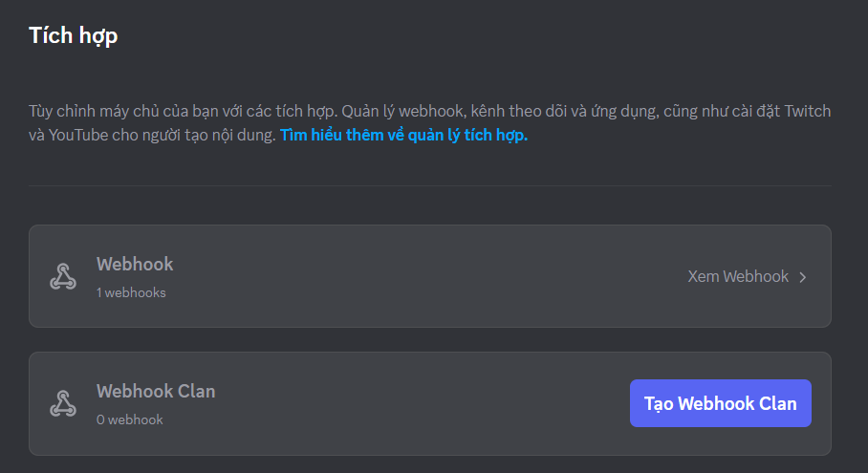This screenshot has height=473, width=868.
Task: Select the Webhook title in the first card
Action: tap(135, 264)
